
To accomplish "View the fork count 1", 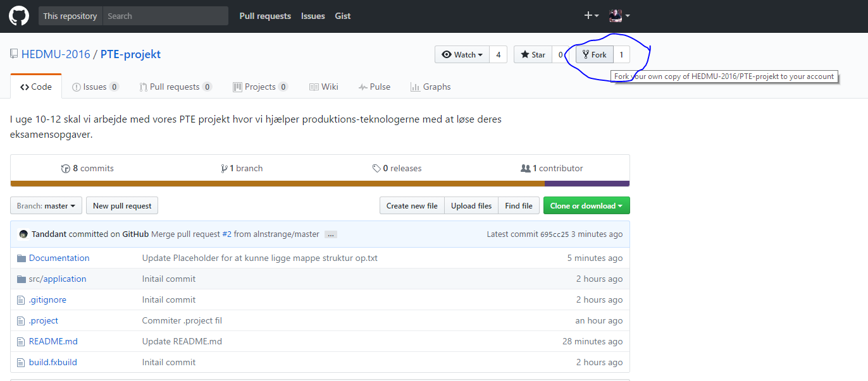I will 621,55.
